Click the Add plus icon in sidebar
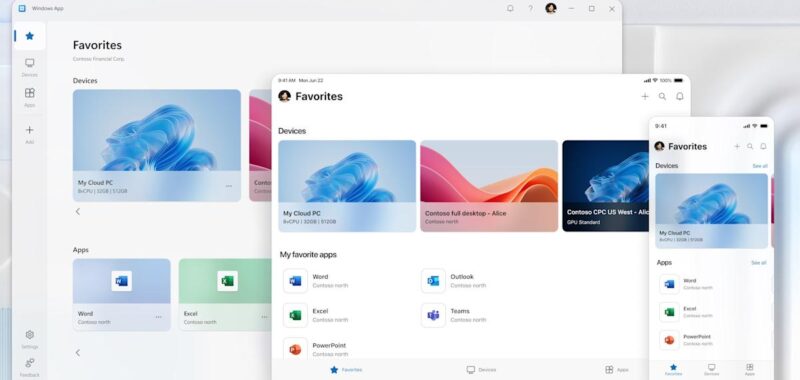This screenshot has height=380, width=800. click(30, 134)
